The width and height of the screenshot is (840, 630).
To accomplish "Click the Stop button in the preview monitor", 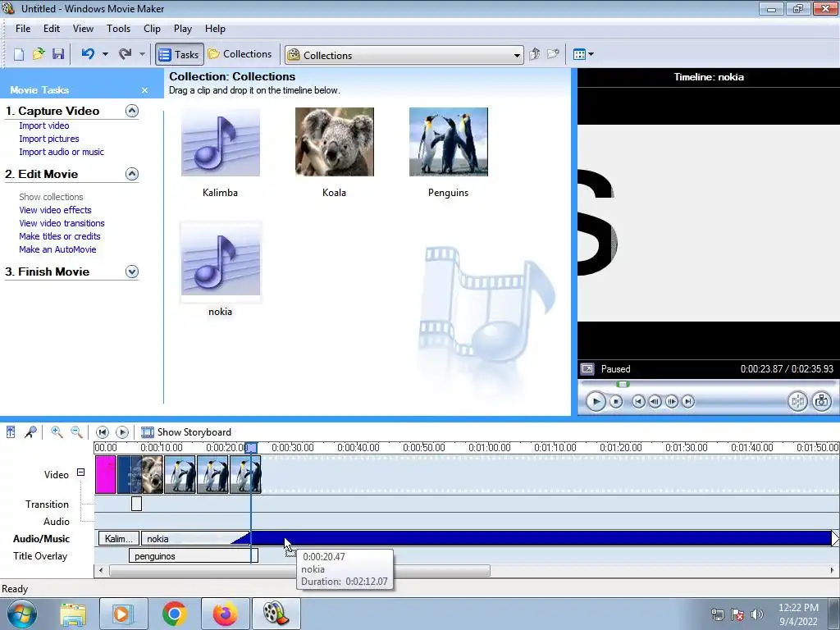I will (x=616, y=401).
